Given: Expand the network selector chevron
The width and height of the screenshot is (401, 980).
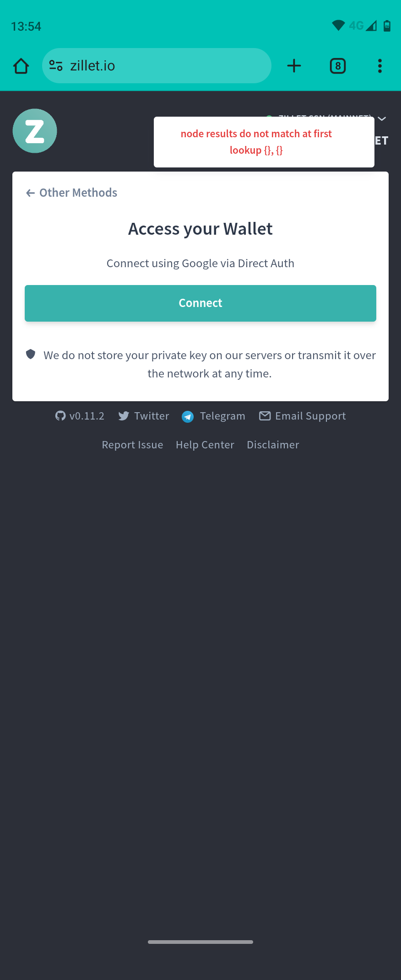Looking at the screenshot, I should coord(382,119).
